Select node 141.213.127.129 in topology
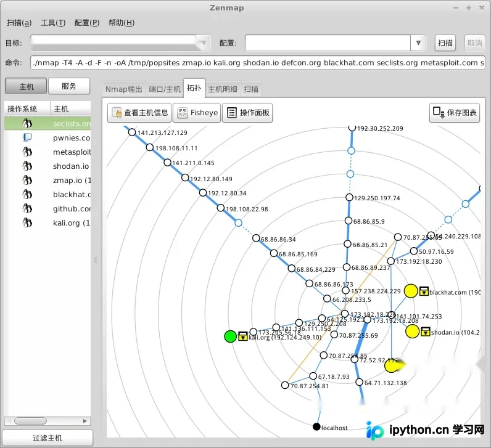The height and width of the screenshot is (448, 491). [x=132, y=132]
